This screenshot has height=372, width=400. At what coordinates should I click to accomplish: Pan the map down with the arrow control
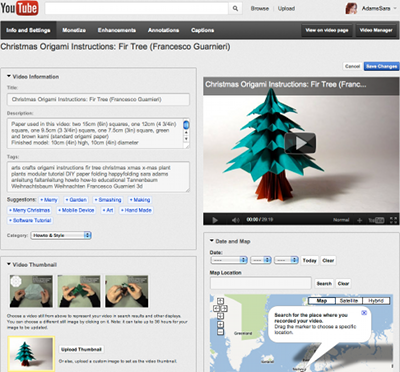click(220, 315)
